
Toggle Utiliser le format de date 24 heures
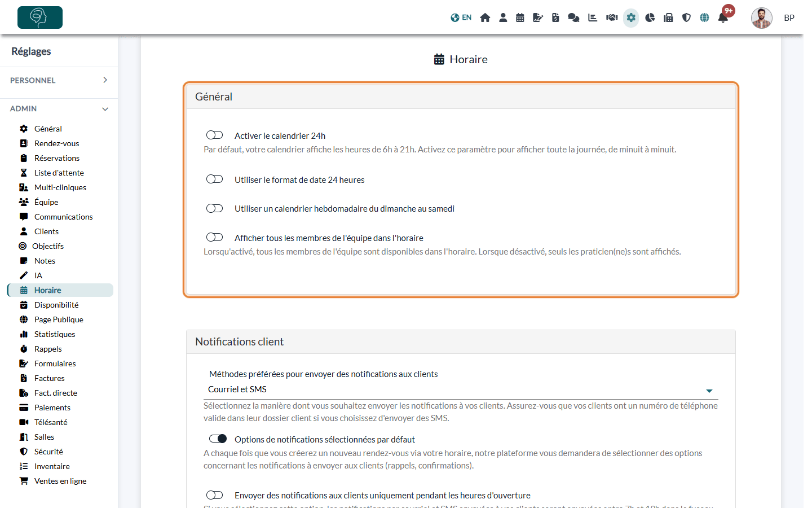[214, 179]
